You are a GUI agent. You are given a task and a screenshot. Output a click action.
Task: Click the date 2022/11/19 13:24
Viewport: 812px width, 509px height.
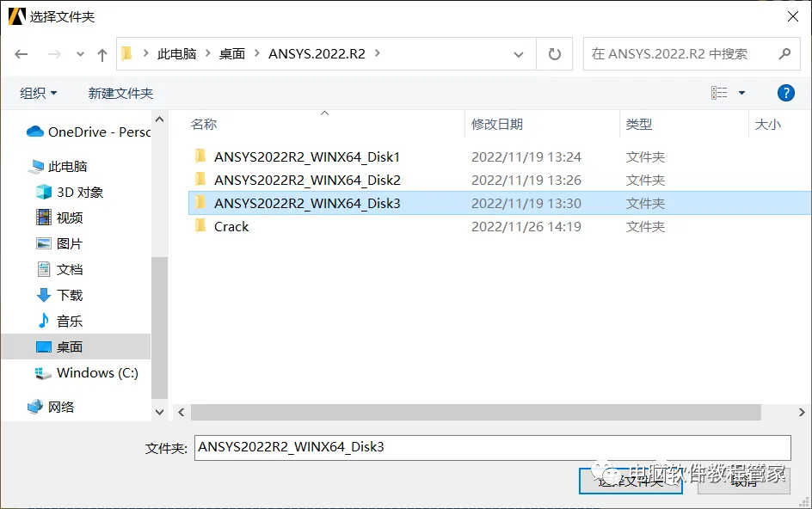point(526,156)
